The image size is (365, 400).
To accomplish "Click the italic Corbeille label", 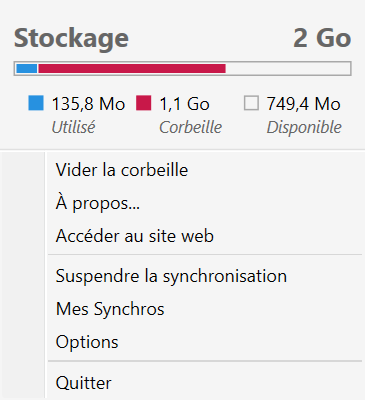I will click(190, 127).
